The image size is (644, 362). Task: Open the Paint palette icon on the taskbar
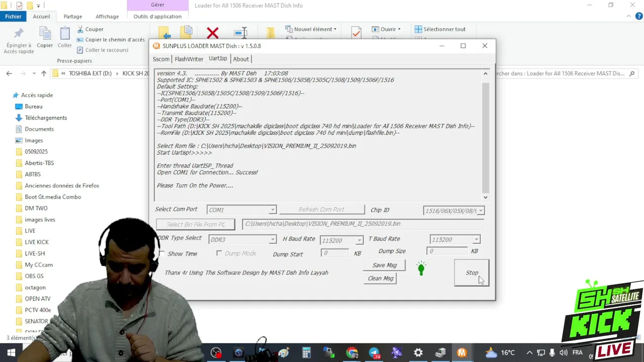(x=284, y=353)
